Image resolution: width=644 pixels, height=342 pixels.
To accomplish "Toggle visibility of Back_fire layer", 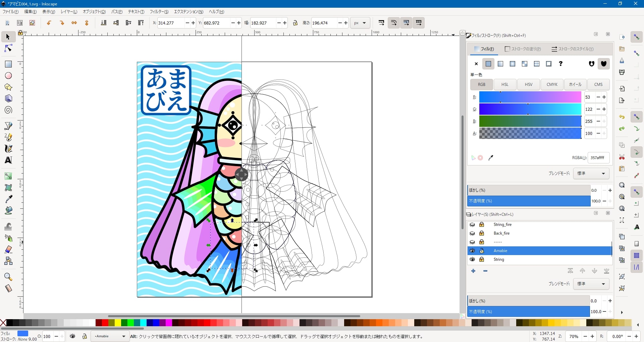I will [472, 233].
